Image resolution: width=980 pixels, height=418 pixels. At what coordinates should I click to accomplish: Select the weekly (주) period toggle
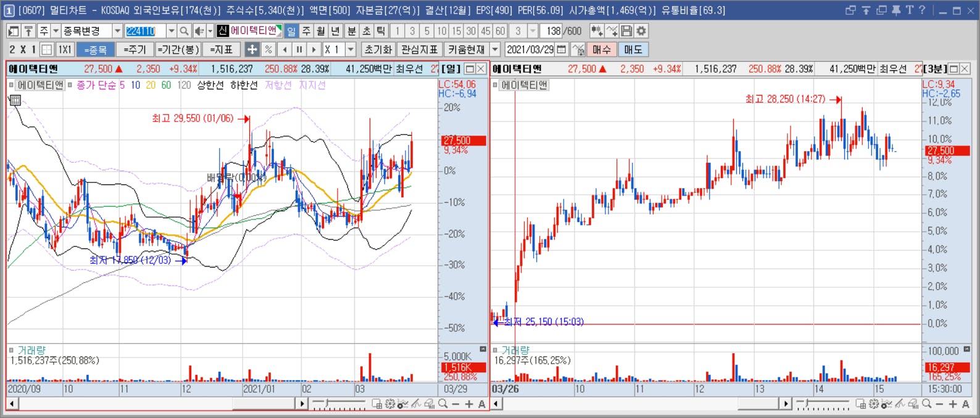click(x=306, y=31)
